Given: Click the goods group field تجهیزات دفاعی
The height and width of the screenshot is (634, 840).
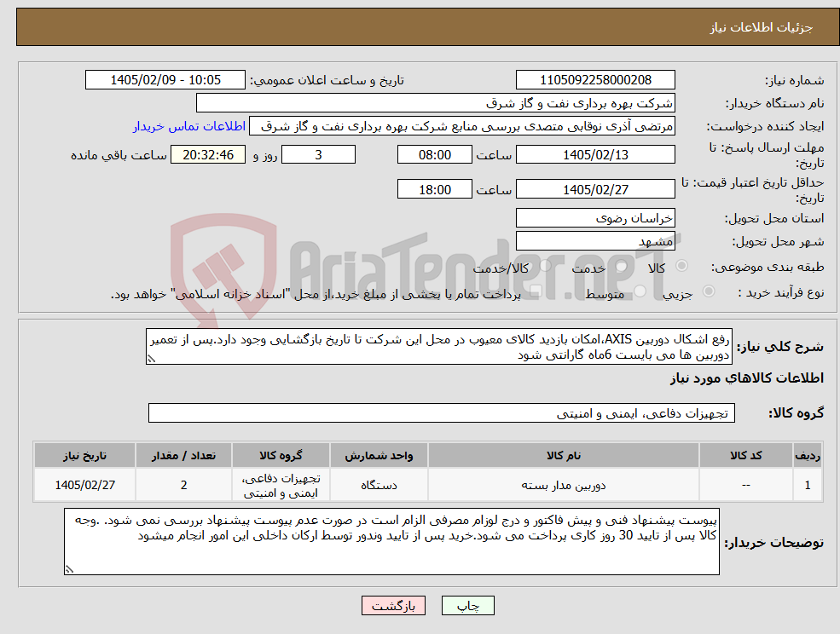Looking at the screenshot, I should tap(442, 412).
